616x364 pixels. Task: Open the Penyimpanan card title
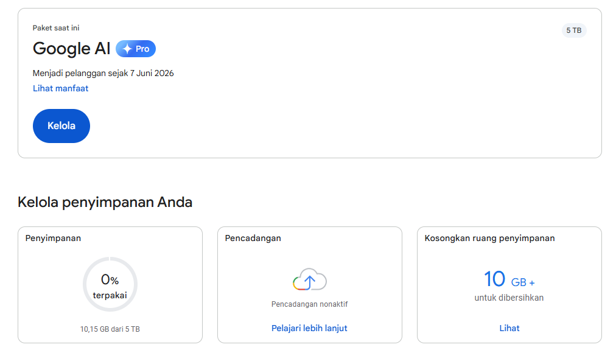[x=53, y=239]
